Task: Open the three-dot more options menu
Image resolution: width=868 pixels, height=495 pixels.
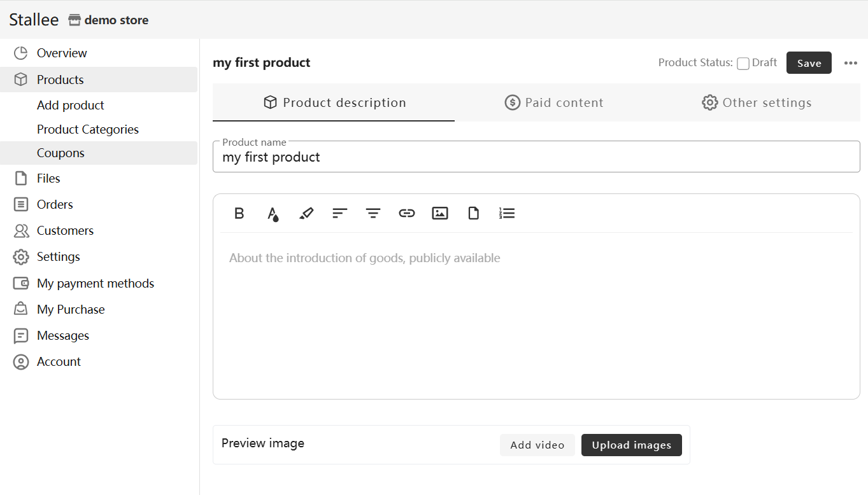Action: click(851, 63)
